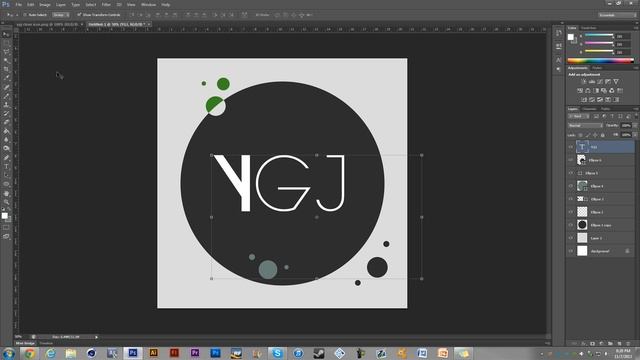Select the History Brush tool
Screen dimensions: 640x360
tap(6, 113)
